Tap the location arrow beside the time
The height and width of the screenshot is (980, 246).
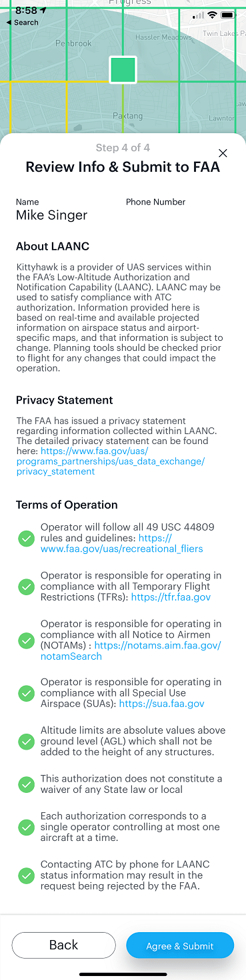point(43,11)
